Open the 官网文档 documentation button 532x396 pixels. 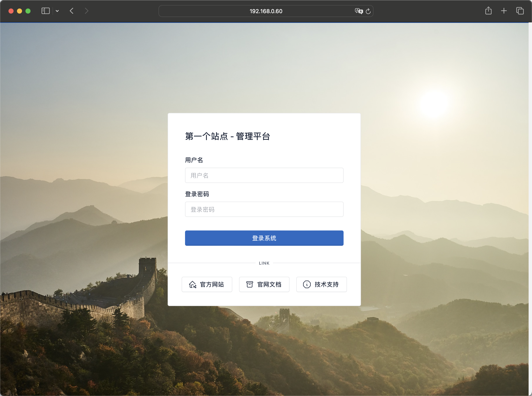264,284
